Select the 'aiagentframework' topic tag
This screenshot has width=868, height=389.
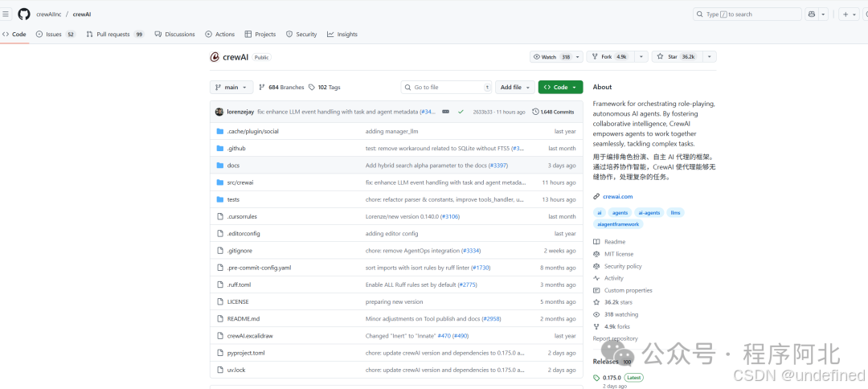tap(618, 224)
